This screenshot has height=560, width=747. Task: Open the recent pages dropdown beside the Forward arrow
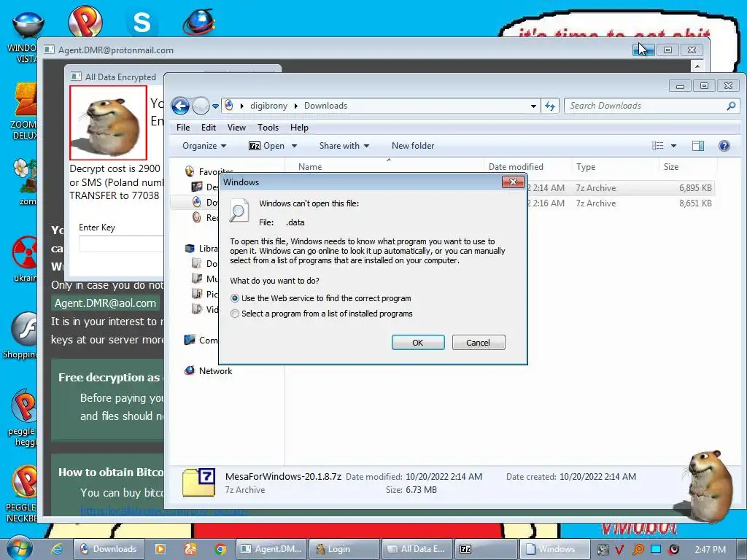pos(215,106)
